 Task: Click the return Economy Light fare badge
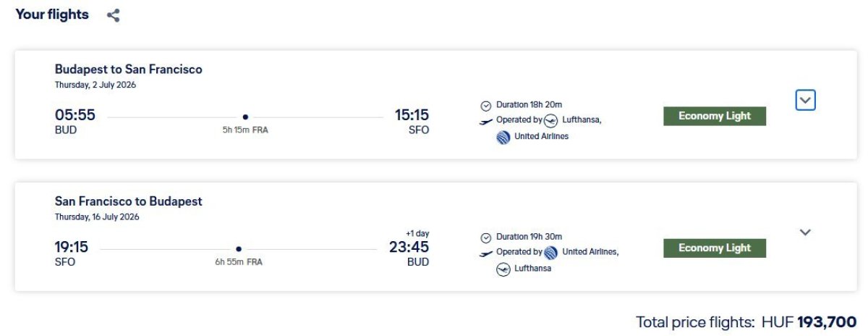click(x=714, y=248)
